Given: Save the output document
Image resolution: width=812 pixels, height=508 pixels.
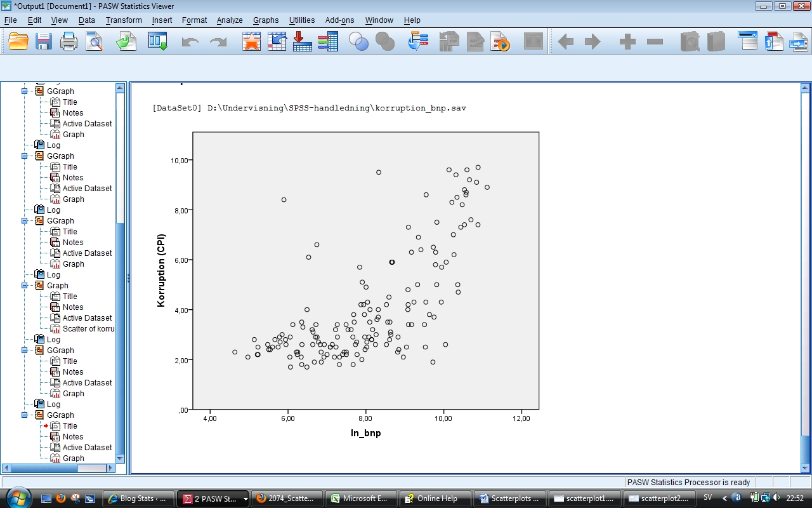Looking at the screenshot, I should pos(43,41).
